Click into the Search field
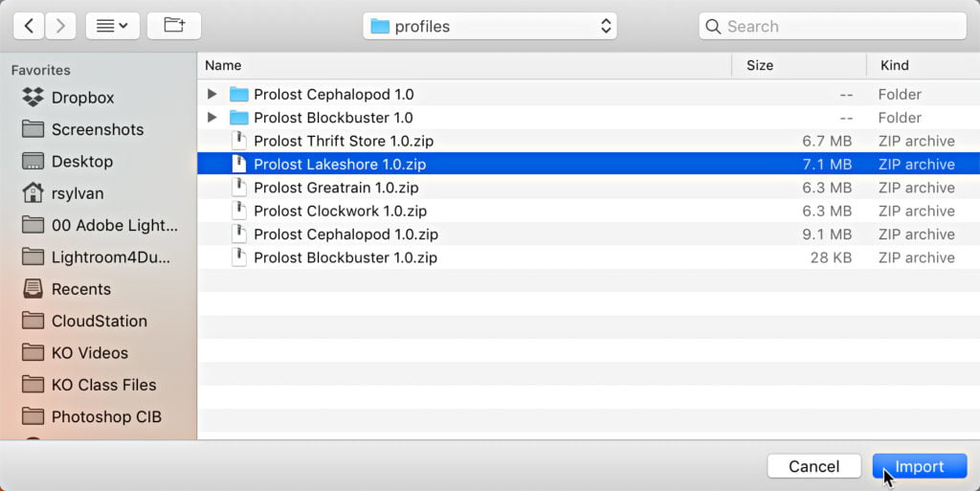The height and width of the screenshot is (491, 980). [842, 26]
